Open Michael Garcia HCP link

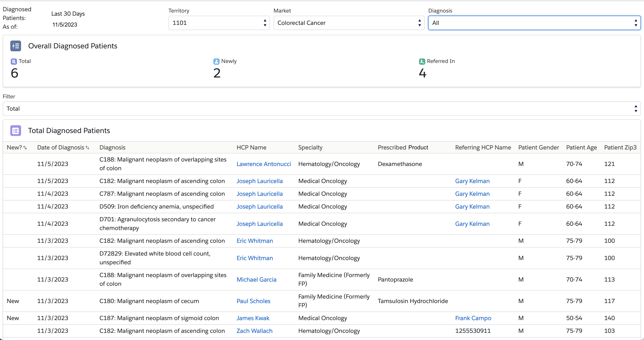coord(257,280)
